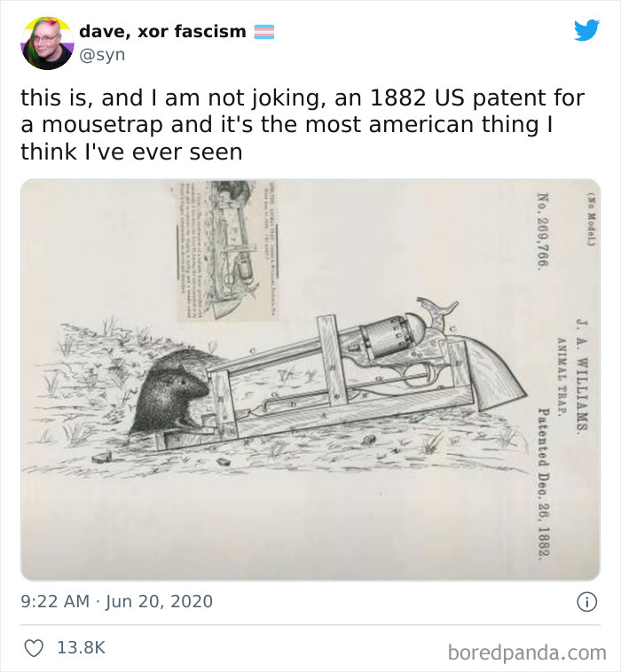Click the Twitter bird logo

click(586, 30)
